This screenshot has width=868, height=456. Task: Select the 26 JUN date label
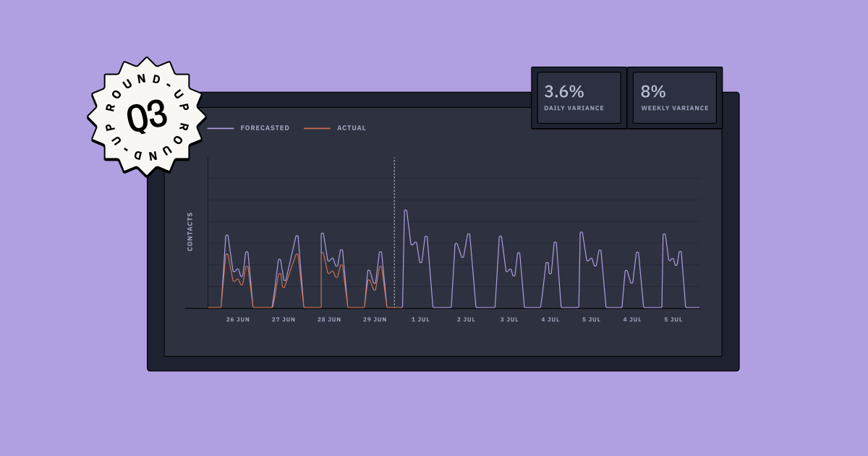[237, 318]
